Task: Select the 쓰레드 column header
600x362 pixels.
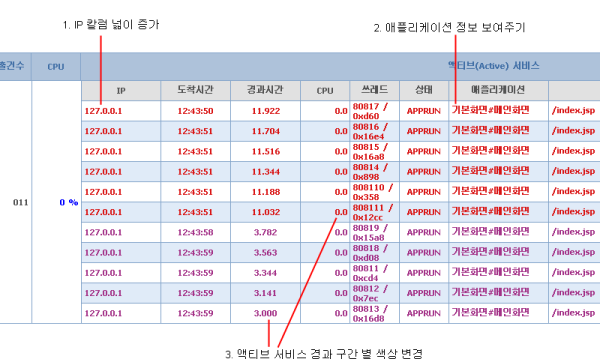Action: tap(374, 91)
